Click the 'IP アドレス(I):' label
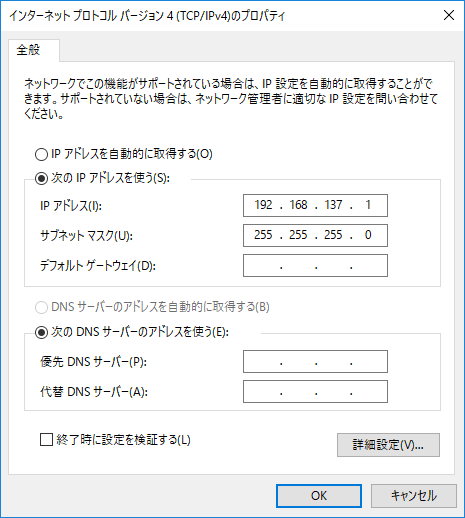Image resolution: width=465 pixels, height=518 pixels. pyautogui.click(x=71, y=206)
